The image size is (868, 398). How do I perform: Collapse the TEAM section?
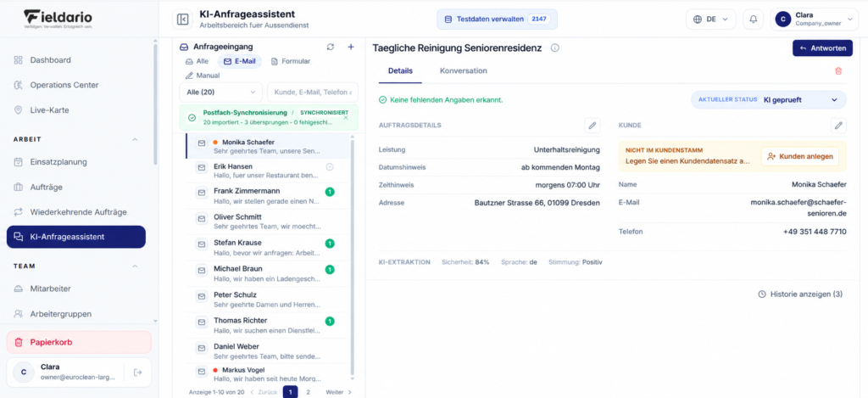[x=135, y=266]
